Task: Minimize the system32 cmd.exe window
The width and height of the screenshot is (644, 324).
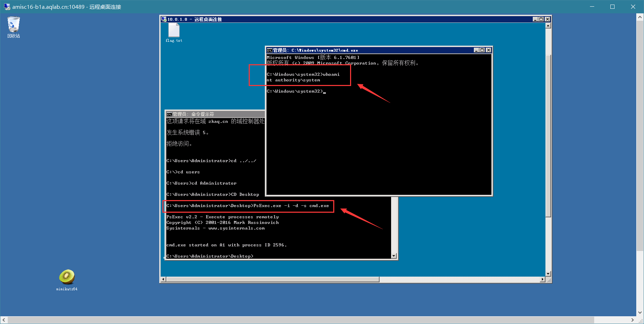Action: pos(476,50)
